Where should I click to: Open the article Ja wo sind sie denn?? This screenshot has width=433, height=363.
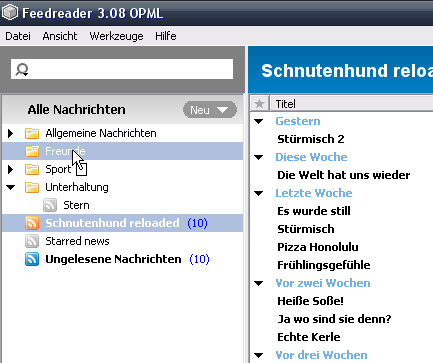click(x=334, y=319)
